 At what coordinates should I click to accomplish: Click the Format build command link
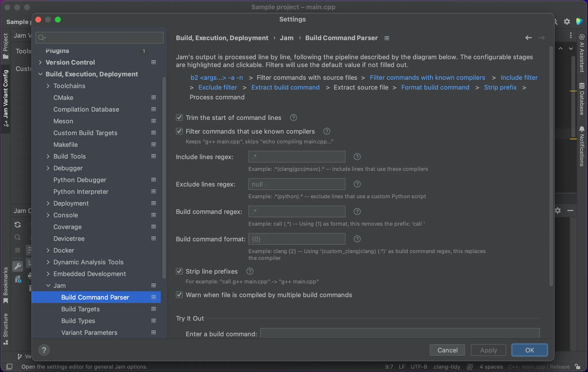(435, 87)
